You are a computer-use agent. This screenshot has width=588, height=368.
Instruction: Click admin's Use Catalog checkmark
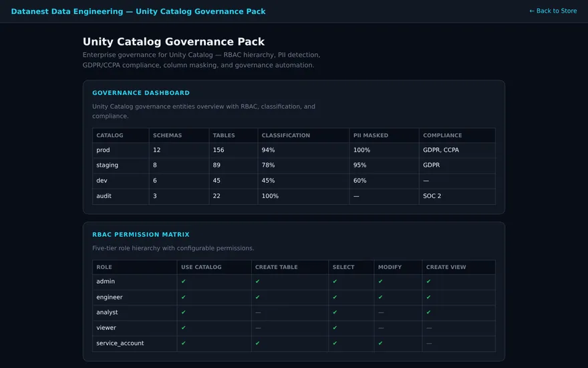click(183, 281)
